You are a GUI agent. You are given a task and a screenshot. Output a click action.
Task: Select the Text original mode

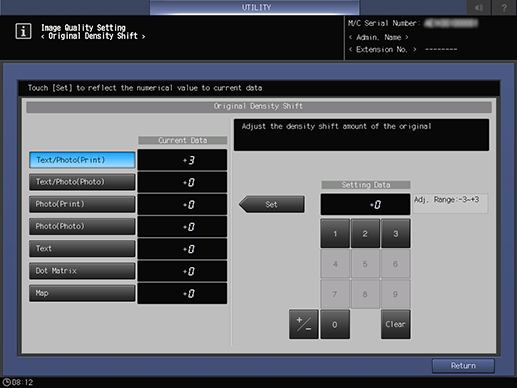82,249
